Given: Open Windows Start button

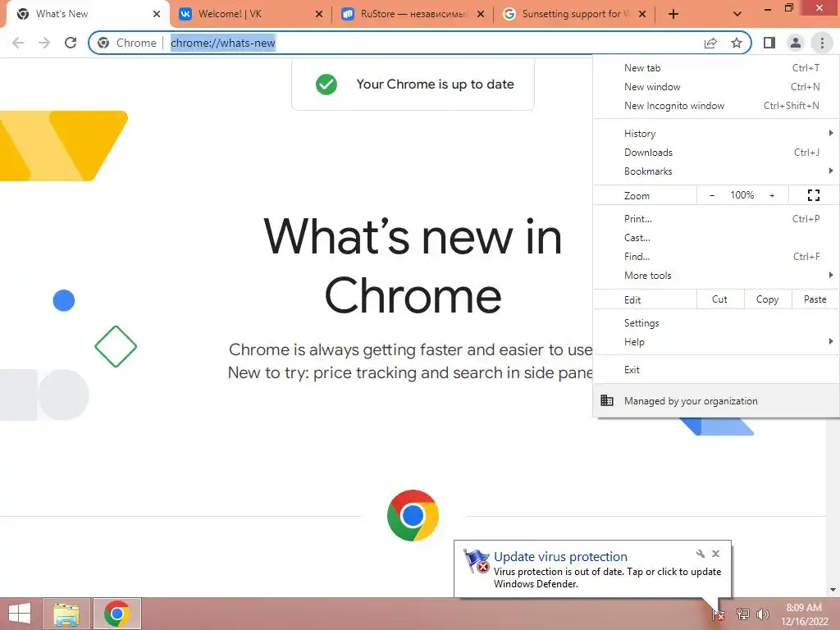Looking at the screenshot, I should coord(20,614).
